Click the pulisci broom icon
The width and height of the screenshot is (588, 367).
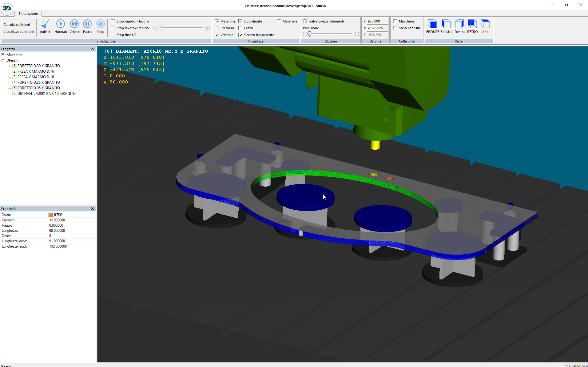pos(45,24)
